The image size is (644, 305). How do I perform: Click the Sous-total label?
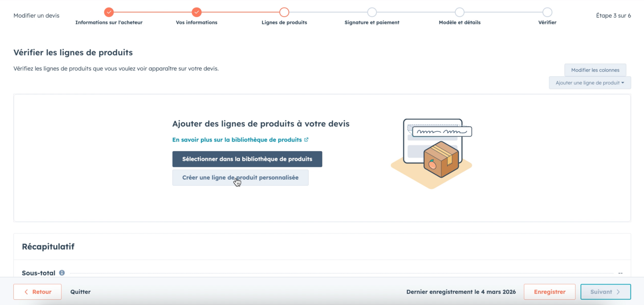tap(39, 273)
